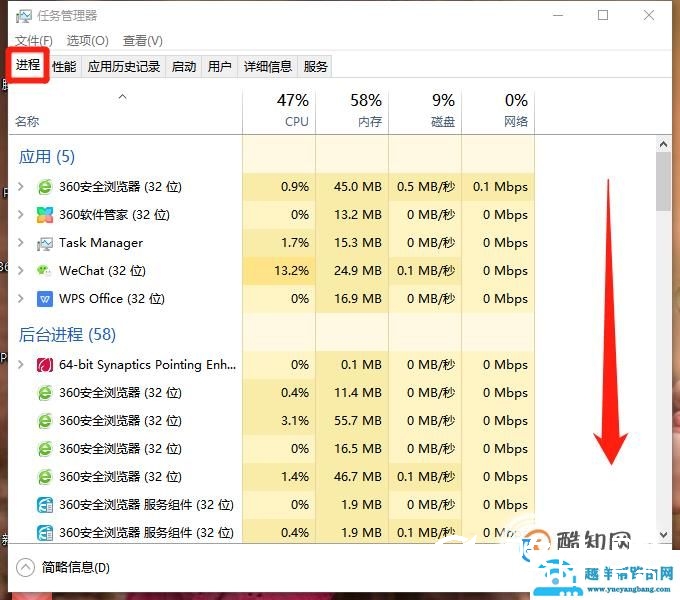Screen dimensions: 680x600
Task: Click the scrollbar down arrow
Action: [x=663, y=535]
